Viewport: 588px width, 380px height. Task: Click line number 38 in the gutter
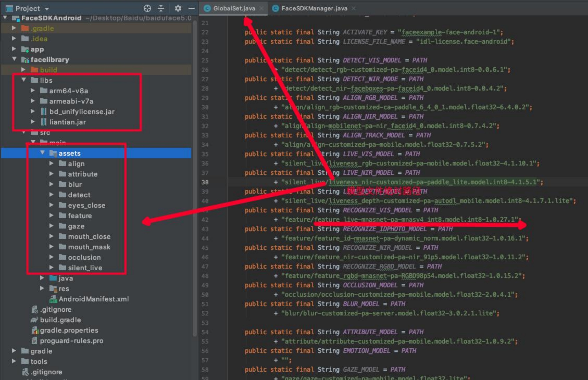[205, 182]
